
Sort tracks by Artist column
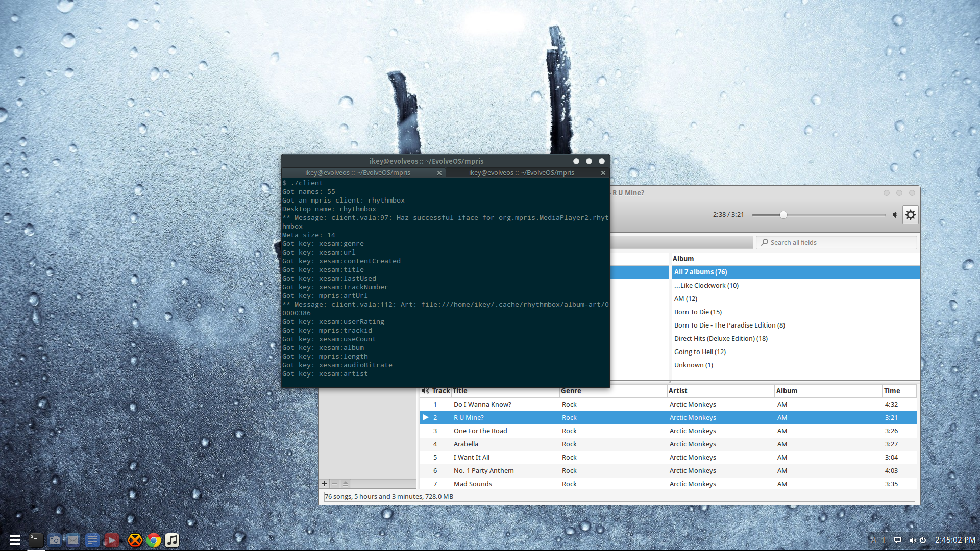(721, 391)
